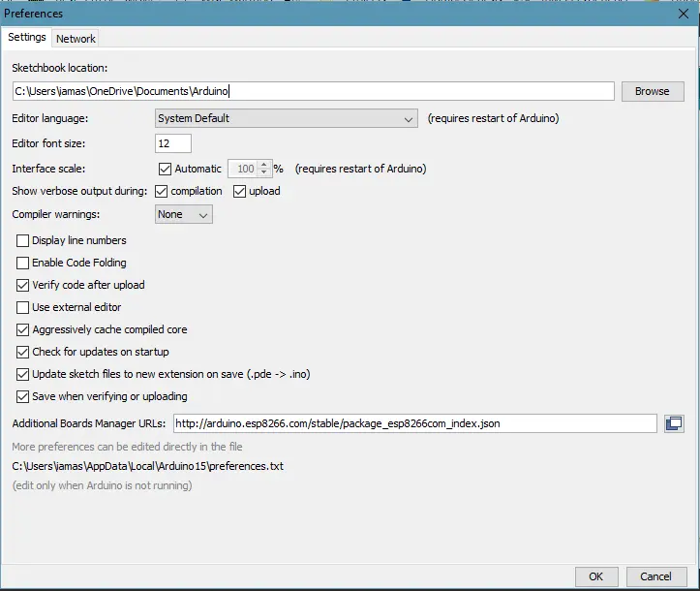Click the interface scale percentage field
Viewport: 700px width, 591px height.
(244, 169)
